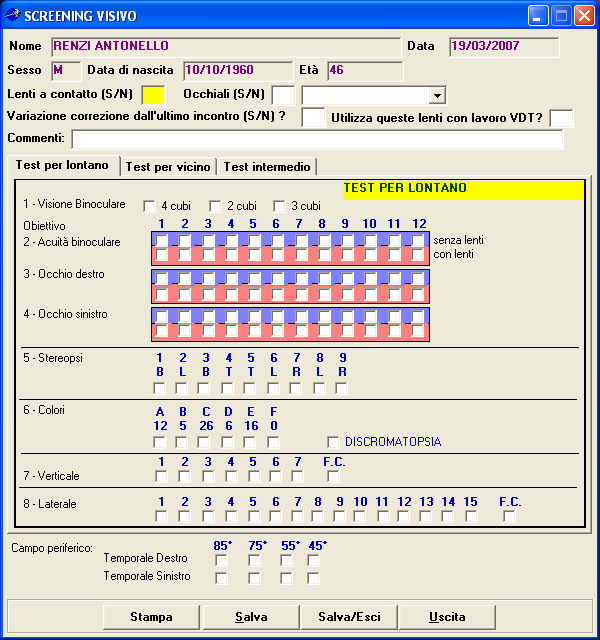Click the Età field showing 46
Screen dimensions: 600x640
point(365,71)
